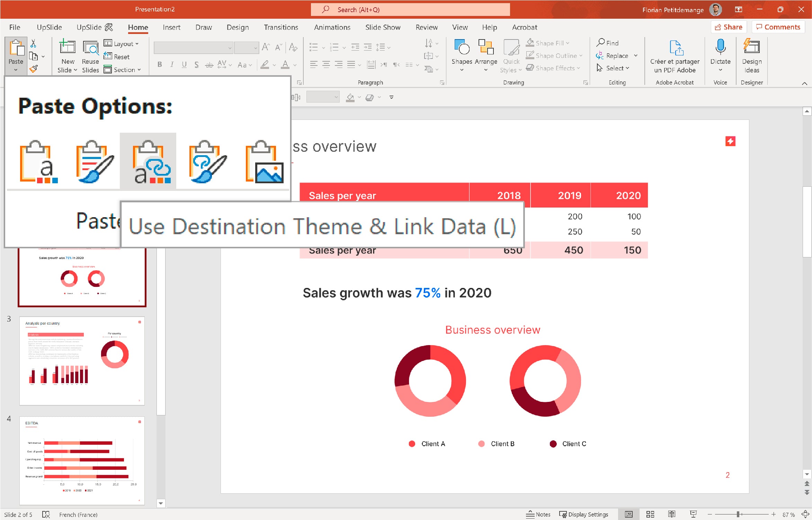This screenshot has width=812, height=520.
Task: Open Design Ideas panel
Action: tap(751, 55)
